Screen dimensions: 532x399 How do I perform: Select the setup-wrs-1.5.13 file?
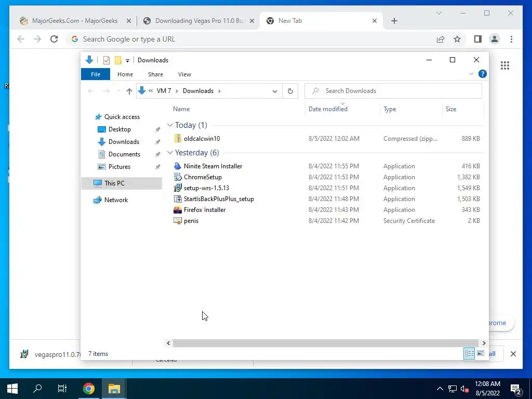206,188
